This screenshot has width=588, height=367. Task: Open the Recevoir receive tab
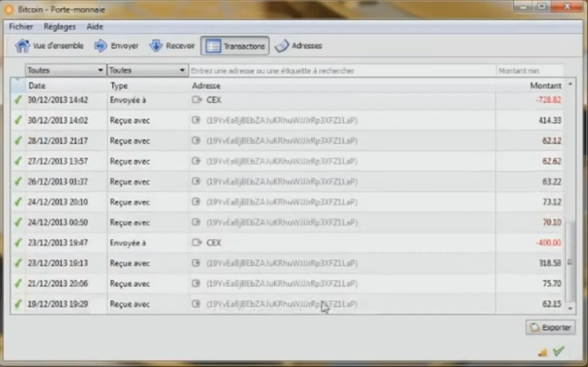pos(172,45)
